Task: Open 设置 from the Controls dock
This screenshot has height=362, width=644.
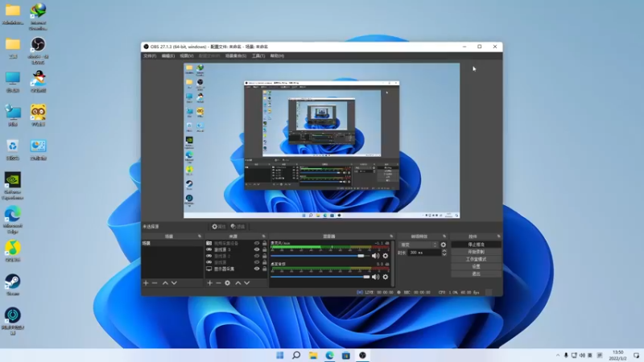Action: coord(476,266)
